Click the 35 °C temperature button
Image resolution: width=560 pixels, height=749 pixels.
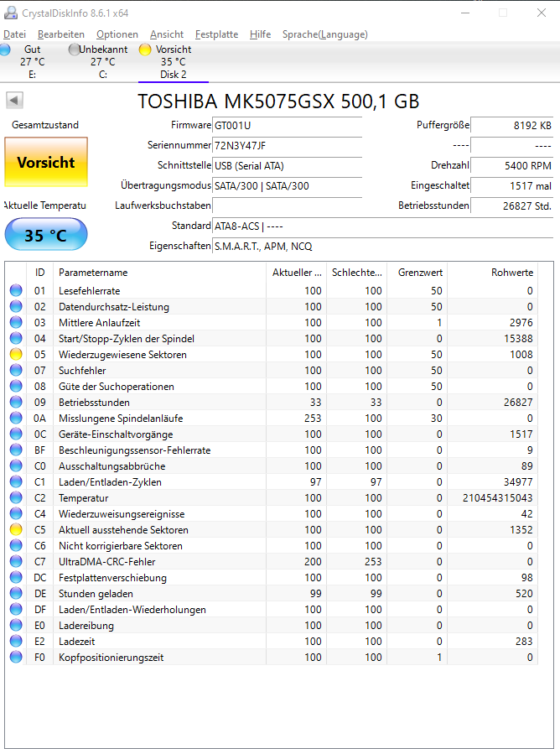46,235
